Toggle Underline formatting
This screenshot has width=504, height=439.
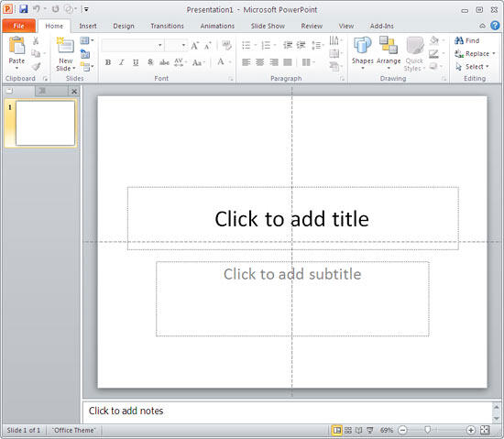tap(136, 62)
